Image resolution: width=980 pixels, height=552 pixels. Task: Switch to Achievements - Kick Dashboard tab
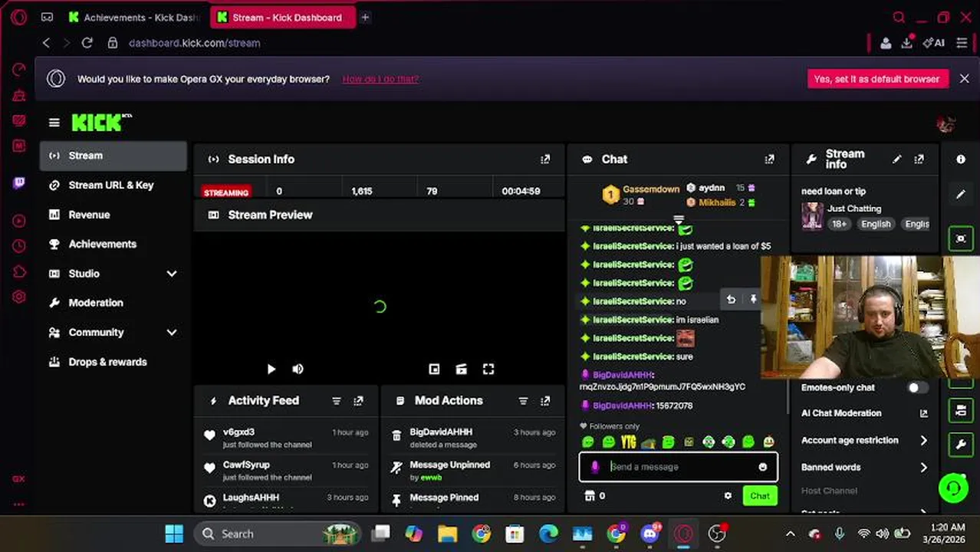pyautogui.click(x=134, y=17)
